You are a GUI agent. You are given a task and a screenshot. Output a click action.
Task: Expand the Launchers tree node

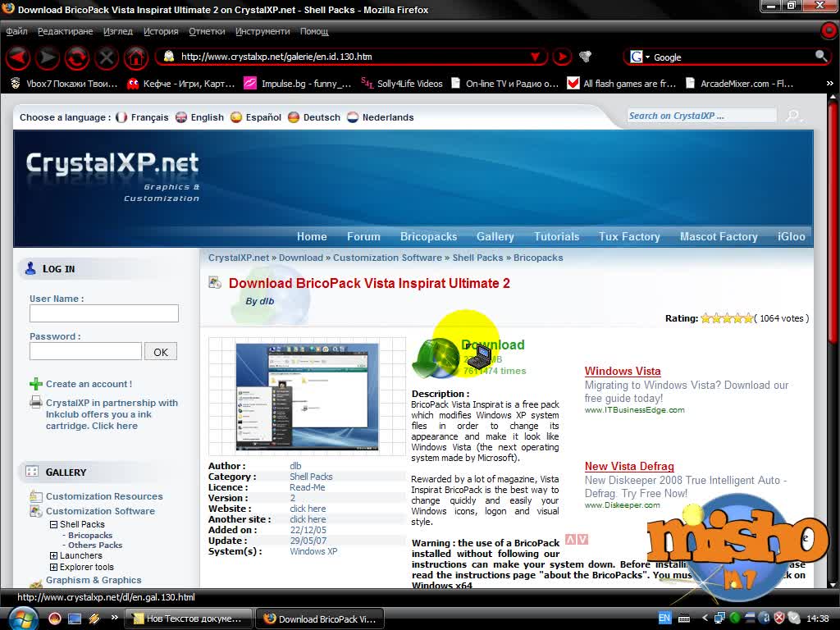click(53, 556)
